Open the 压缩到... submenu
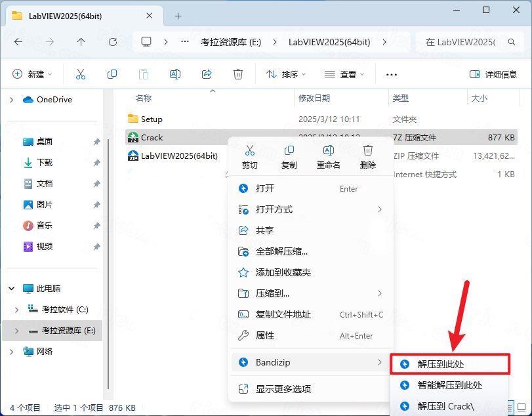Image resolution: width=532 pixels, height=416 pixels. coord(311,293)
